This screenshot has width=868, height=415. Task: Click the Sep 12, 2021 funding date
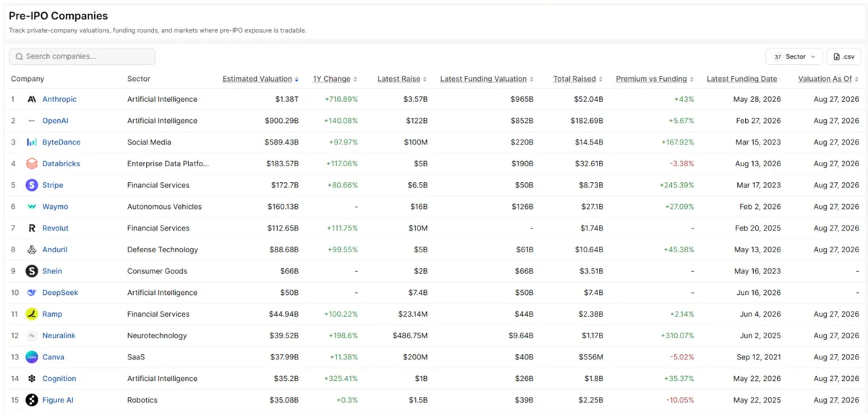tap(757, 357)
